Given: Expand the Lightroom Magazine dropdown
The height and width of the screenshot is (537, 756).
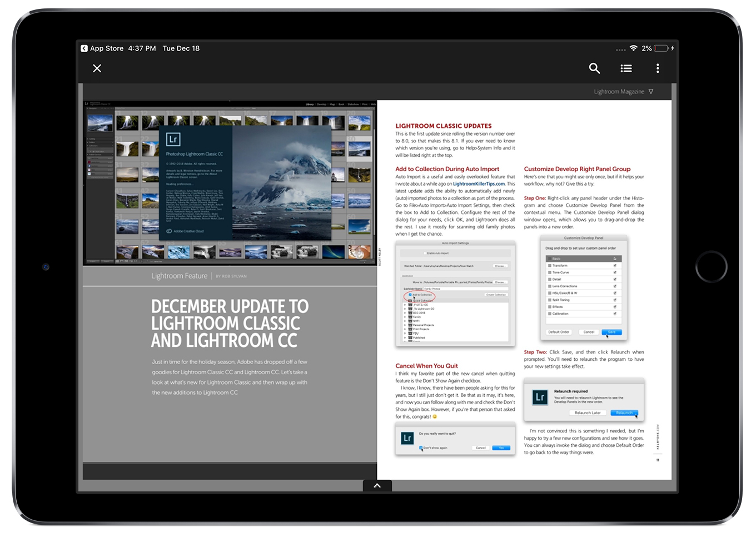Looking at the screenshot, I should coord(624,92).
